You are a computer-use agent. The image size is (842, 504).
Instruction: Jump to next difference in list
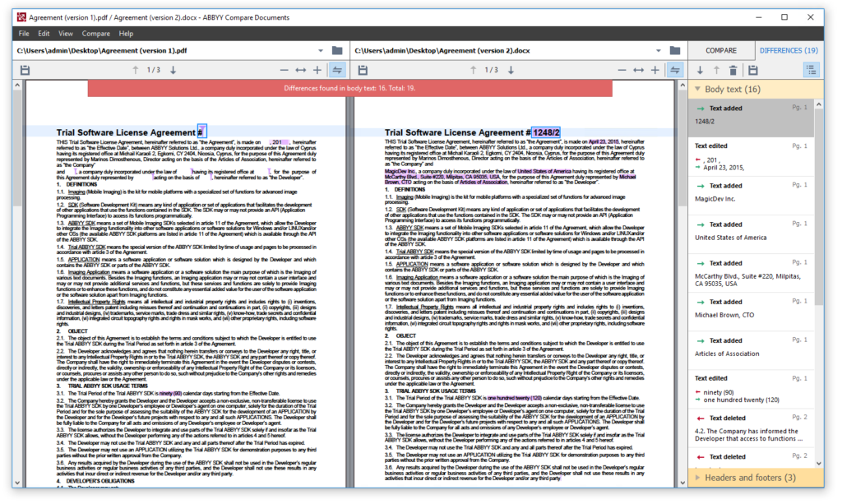click(x=701, y=71)
